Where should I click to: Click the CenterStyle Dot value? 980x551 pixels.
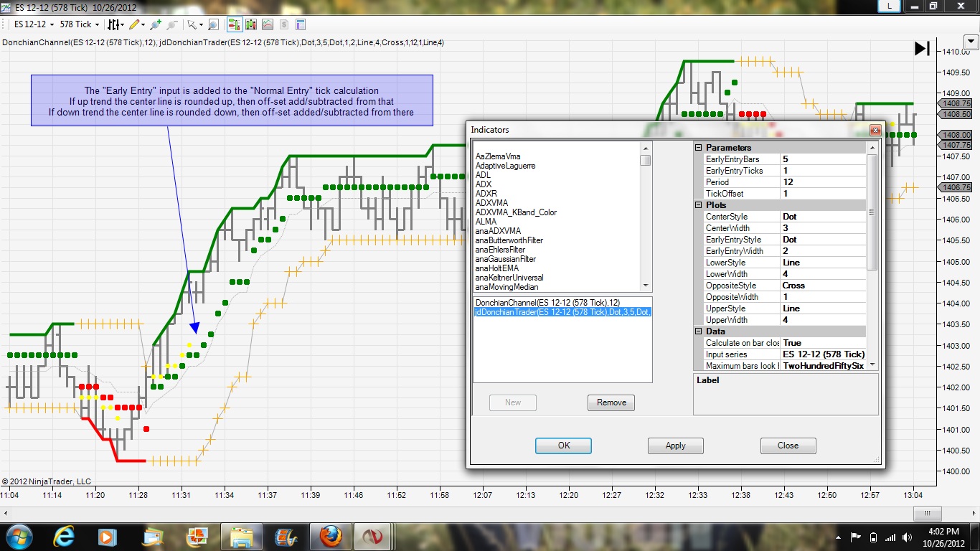[x=823, y=217]
